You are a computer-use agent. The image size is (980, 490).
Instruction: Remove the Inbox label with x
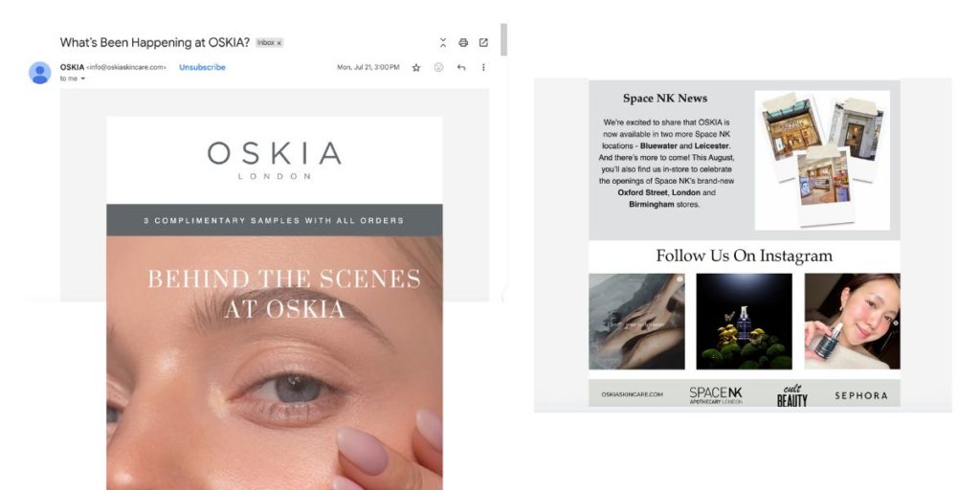pos(279,43)
